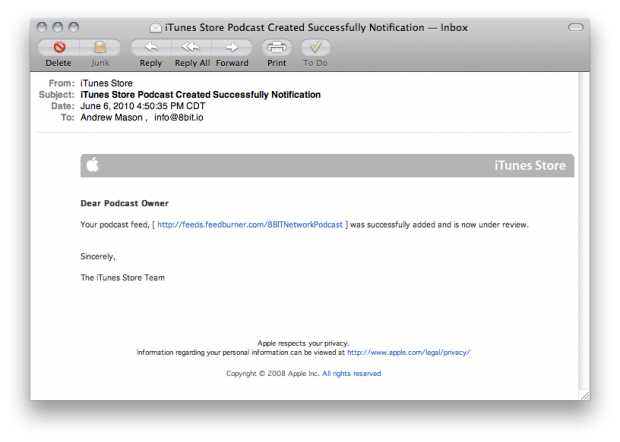The width and height of the screenshot is (620, 442).
Task: Zoom the message window with the third title bar button
Action: (74, 27)
